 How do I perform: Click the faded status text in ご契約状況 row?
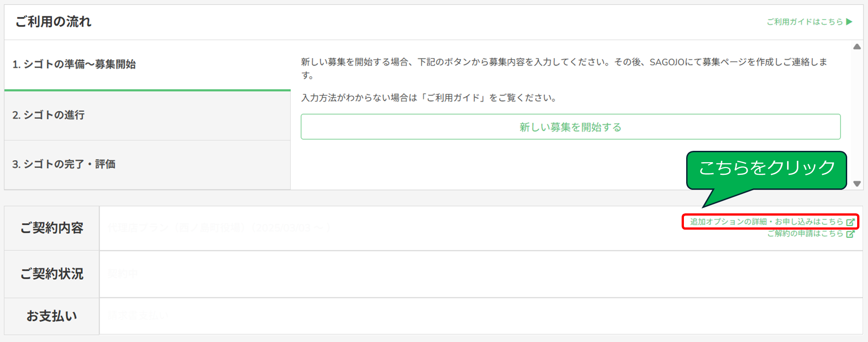[x=123, y=274]
